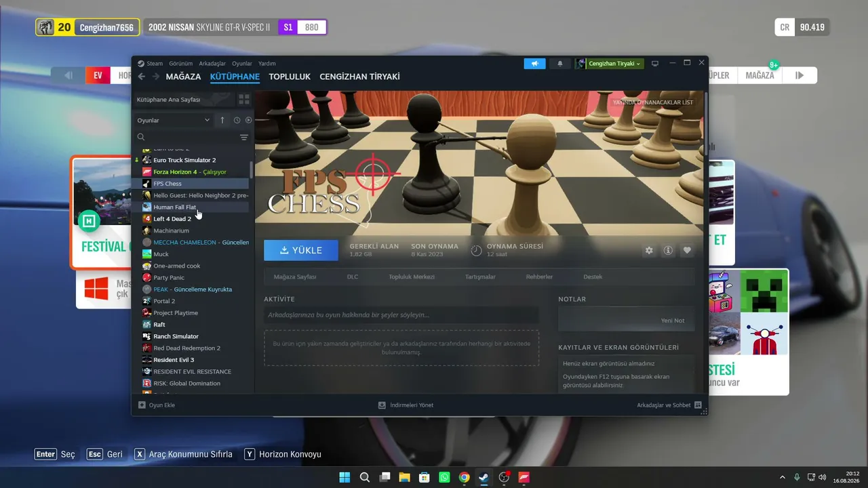Screen dimensions: 868x488
Task: Click the Steam taskbar icon
Action: tap(484, 477)
